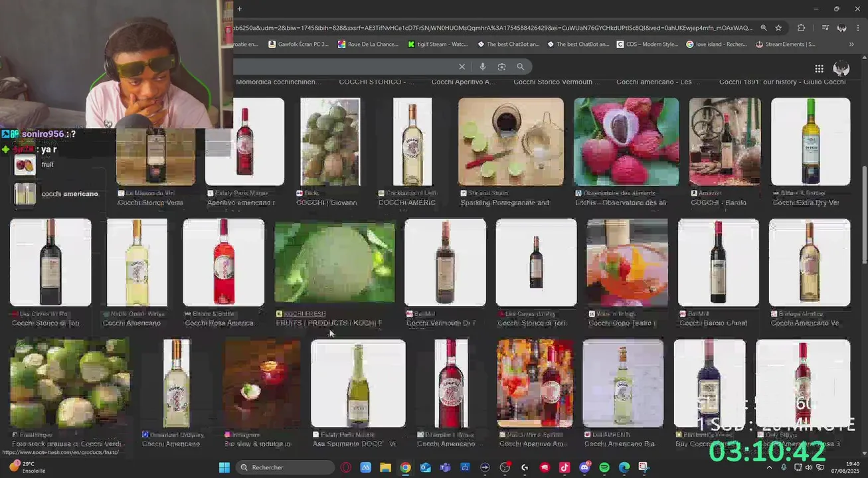The image size is (868, 478).
Task: Open TikTok from the taskbar
Action: 564,467
